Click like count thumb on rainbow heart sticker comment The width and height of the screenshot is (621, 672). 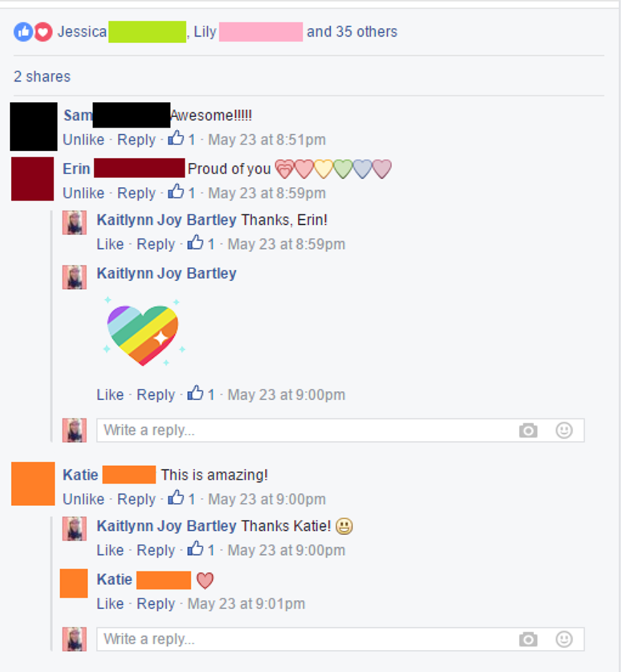195,393
